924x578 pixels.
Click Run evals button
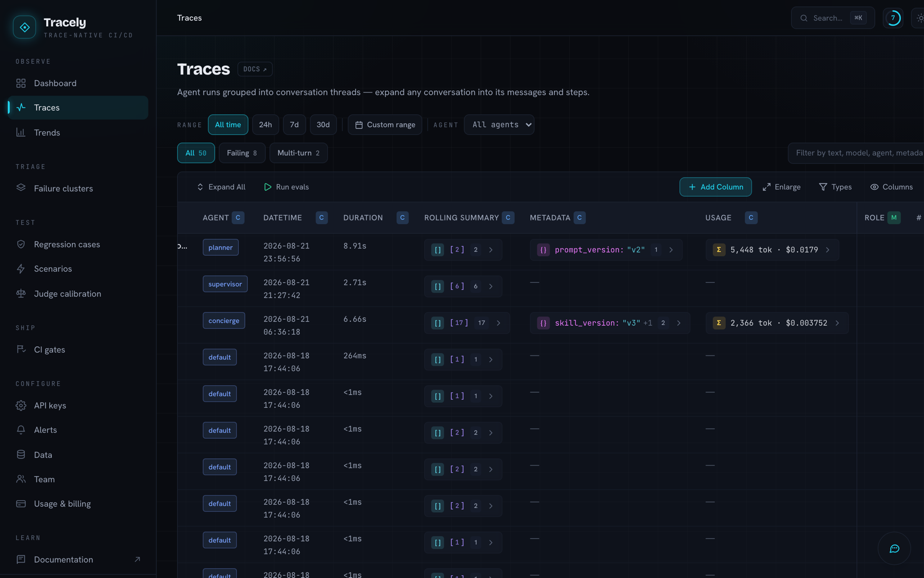[286, 187]
